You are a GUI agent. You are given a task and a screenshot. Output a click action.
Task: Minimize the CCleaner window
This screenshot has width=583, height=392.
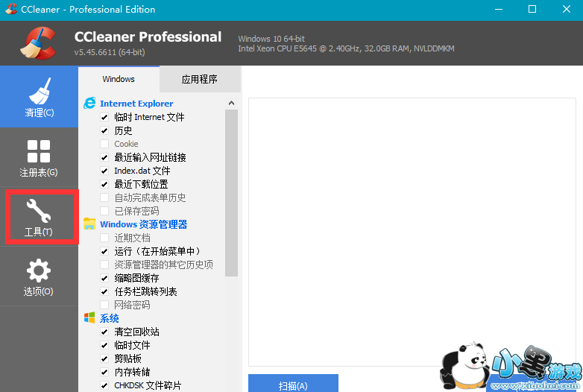(499, 9)
